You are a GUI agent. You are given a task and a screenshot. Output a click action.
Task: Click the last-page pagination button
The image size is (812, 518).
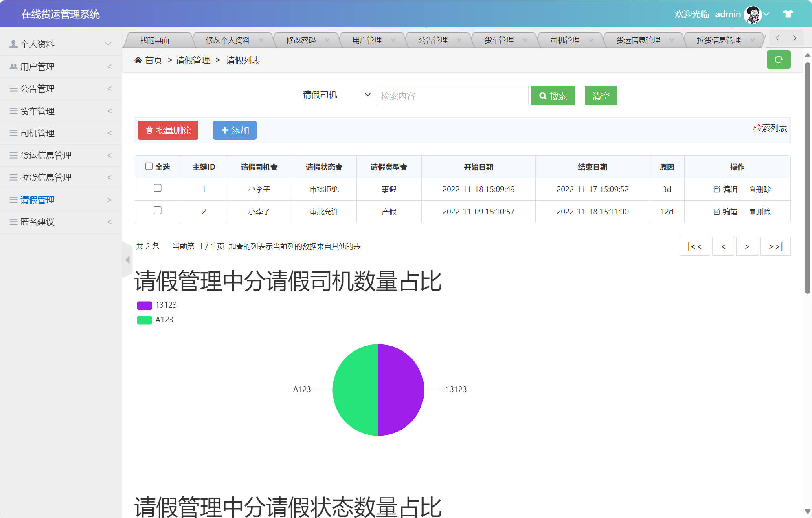click(x=775, y=246)
